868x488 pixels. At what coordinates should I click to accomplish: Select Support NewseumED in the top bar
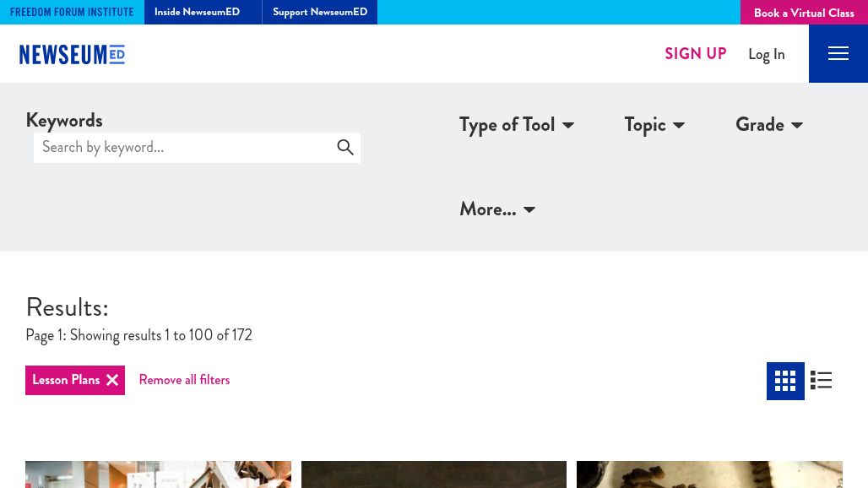coord(319,12)
